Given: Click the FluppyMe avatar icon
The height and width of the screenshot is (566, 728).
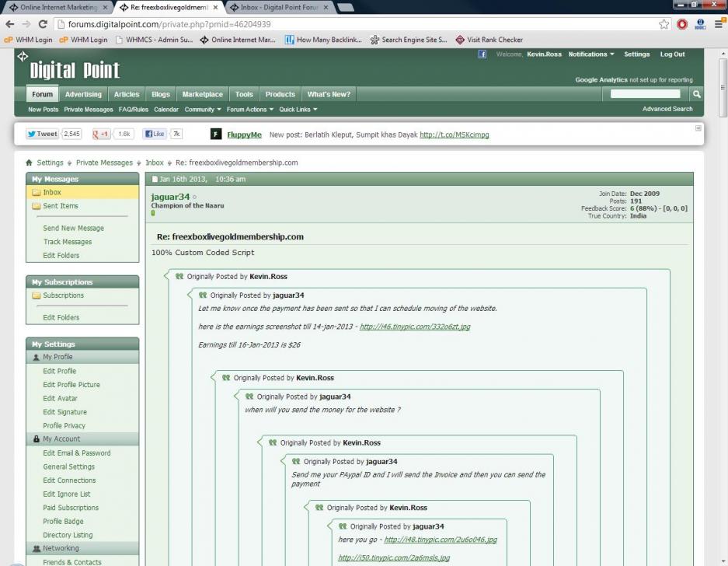Looking at the screenshot, I should tap(216, 135).
